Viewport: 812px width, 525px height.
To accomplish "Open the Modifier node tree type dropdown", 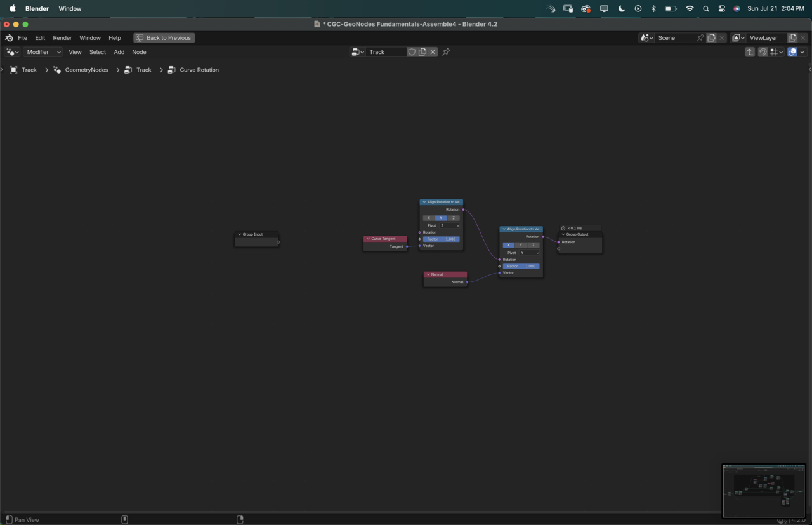I will [x=43, y=52].
